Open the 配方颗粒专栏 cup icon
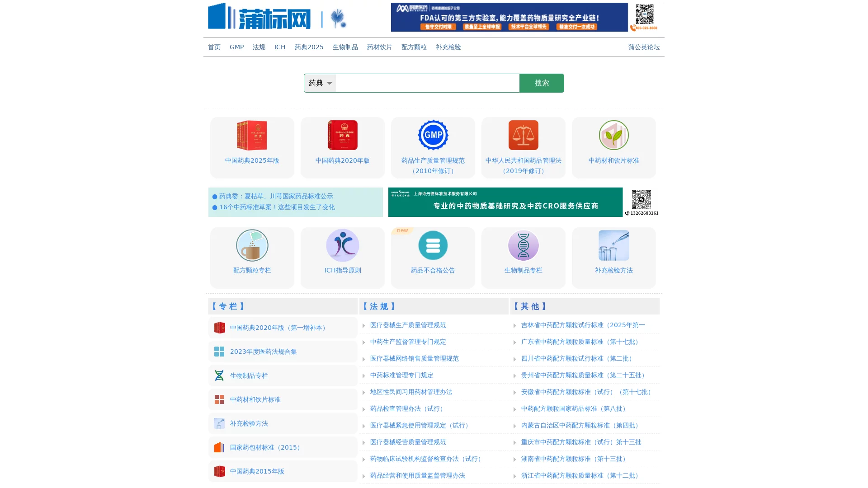The image size is (868, 488). [x=252, y=245]
